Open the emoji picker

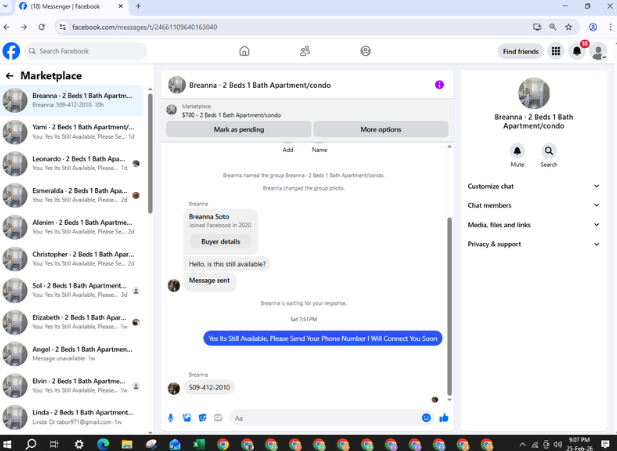(x=426, y=418)
